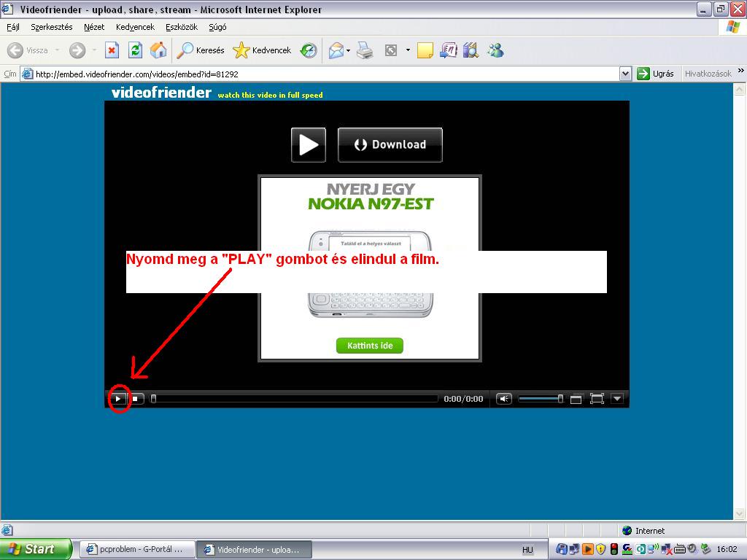Open Windows Messenger from the toolbar
Viewport: 747px width, 560px height.
(x=496, y=50)
